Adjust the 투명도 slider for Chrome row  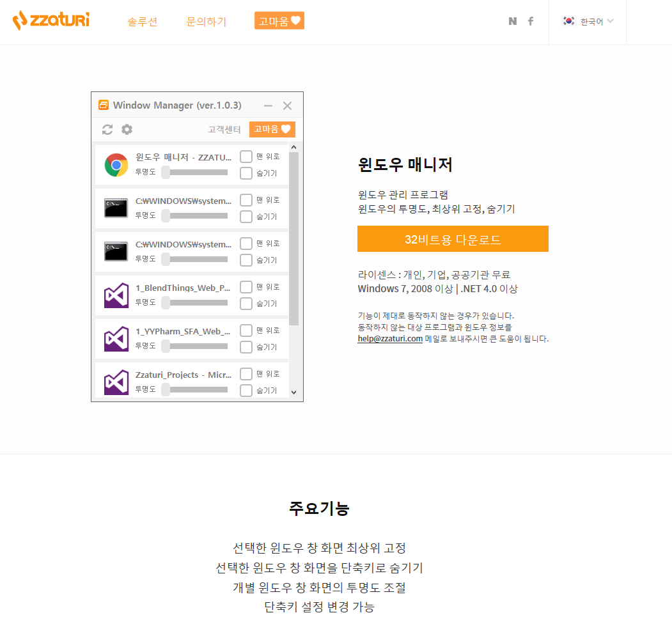(195, 173)
